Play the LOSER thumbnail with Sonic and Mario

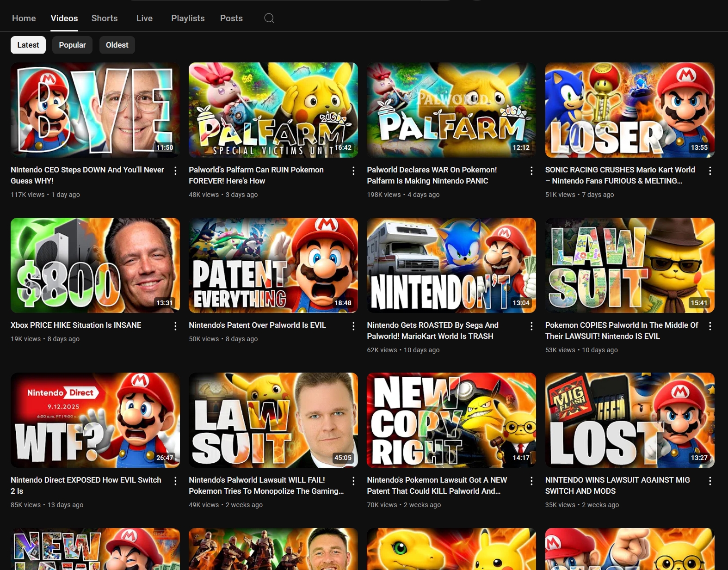[x=630, y=110]
